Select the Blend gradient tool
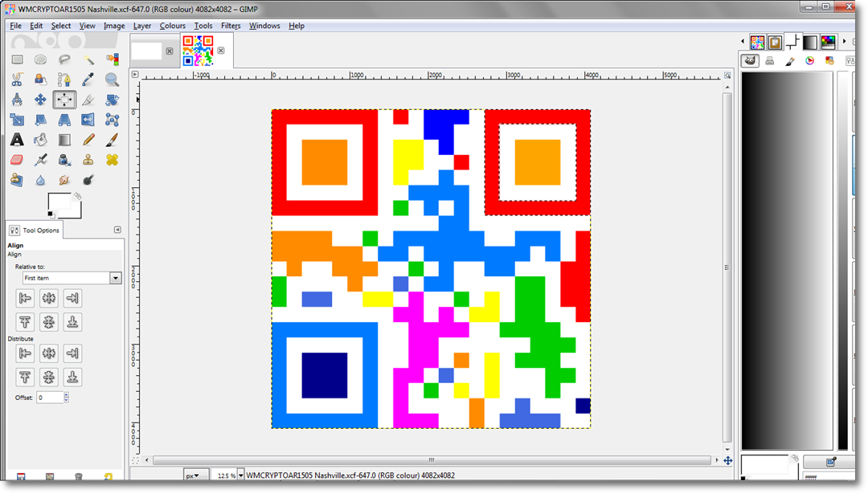 (x=64, y=140)
